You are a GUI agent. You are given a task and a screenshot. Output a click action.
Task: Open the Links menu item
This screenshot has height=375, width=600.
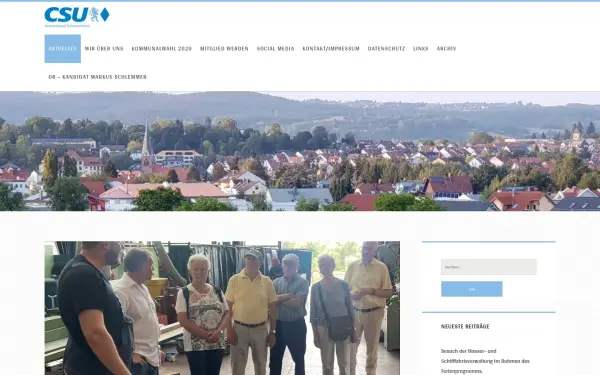421,49
